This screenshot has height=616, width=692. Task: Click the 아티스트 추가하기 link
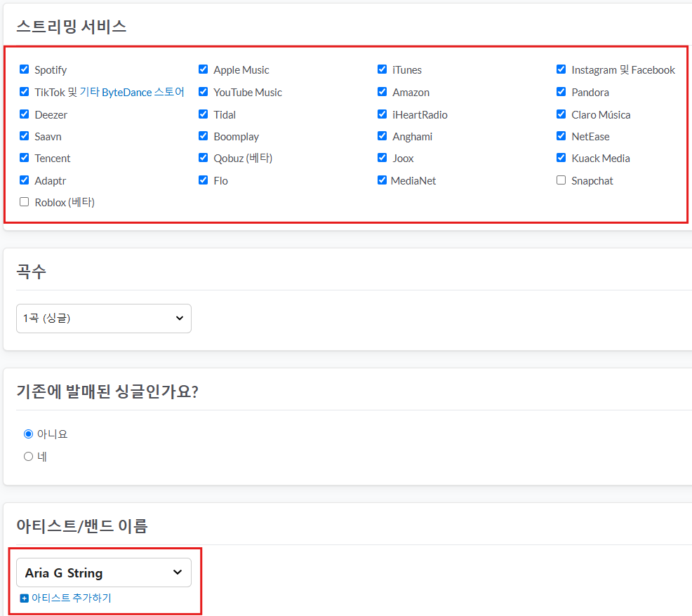click(72, 598)
